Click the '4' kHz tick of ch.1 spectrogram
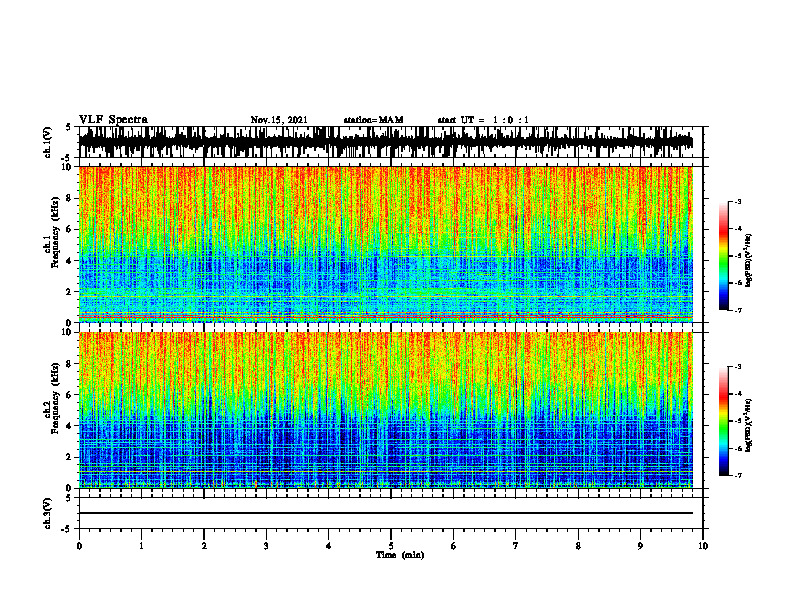The height and width of the screenshot is (612, 792). coord(70,261)
